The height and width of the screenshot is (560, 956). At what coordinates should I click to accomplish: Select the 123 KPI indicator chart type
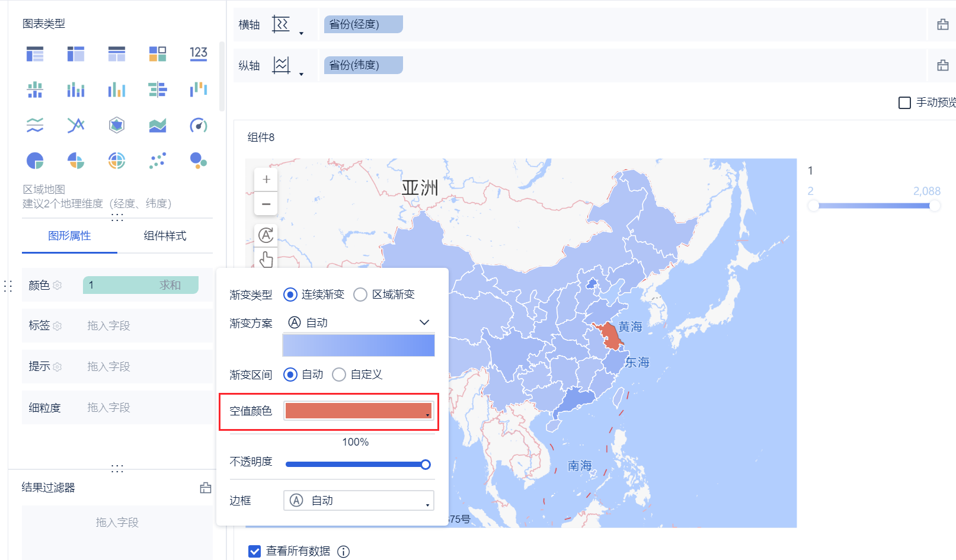199,53
